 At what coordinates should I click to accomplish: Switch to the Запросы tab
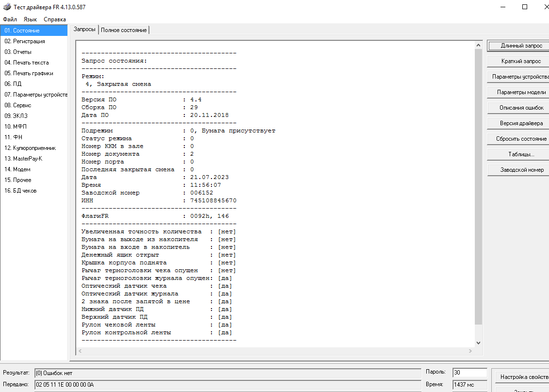tap(84, 30)
